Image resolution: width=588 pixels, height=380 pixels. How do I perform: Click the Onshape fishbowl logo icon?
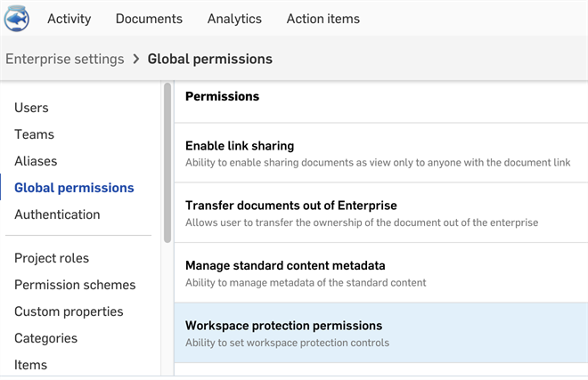(17, 19)
